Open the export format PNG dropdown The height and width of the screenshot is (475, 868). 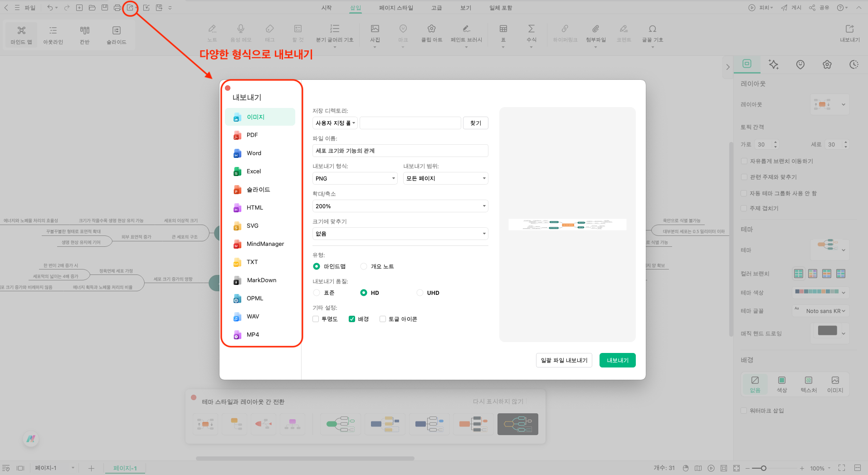point(355,178)
